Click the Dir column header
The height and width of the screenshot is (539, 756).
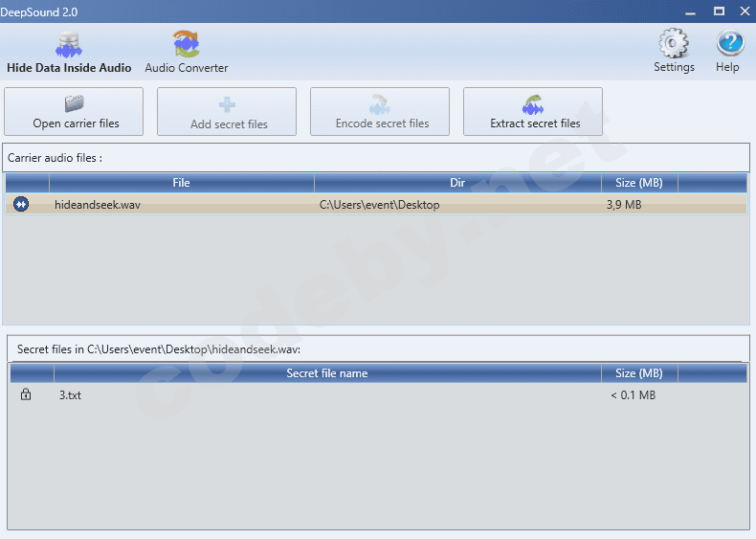coord(457,183)
